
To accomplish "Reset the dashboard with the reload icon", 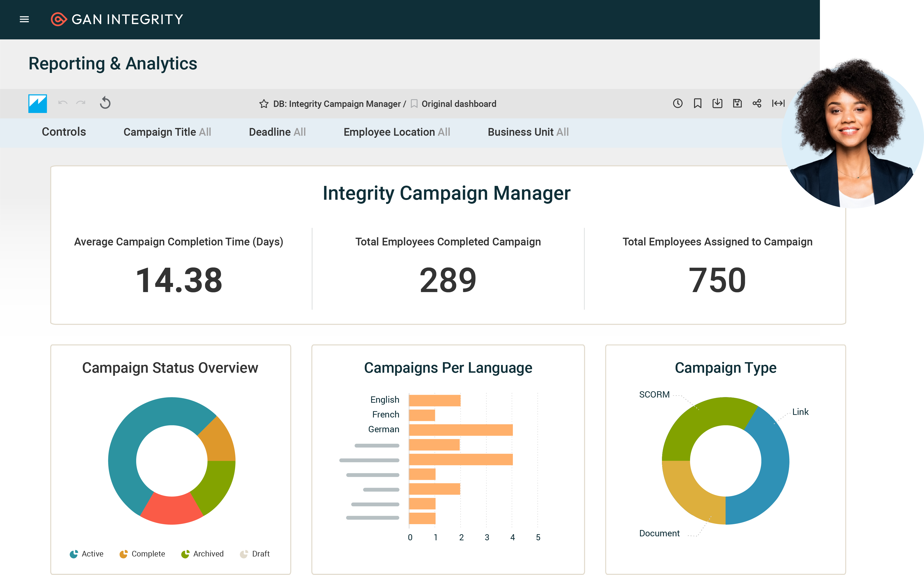I will pos(105,103).
